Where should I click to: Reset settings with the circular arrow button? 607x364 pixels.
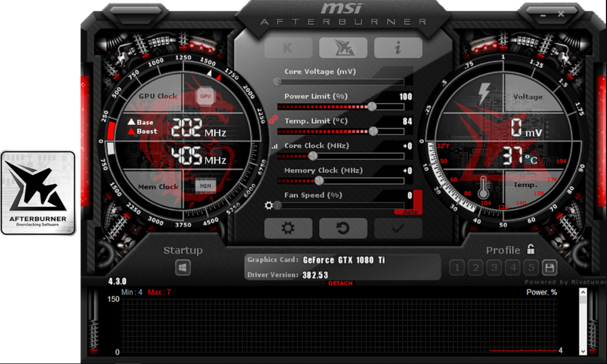coord(343,228)
